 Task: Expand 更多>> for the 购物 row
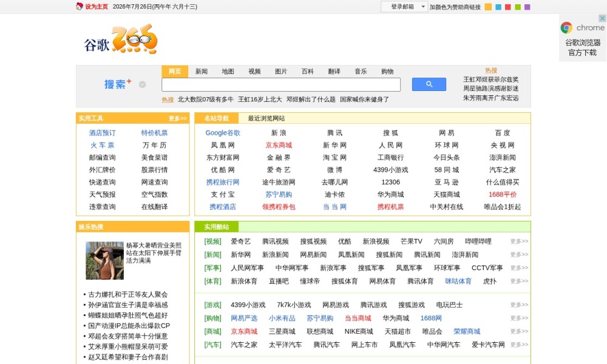click(x=519, y=318)
